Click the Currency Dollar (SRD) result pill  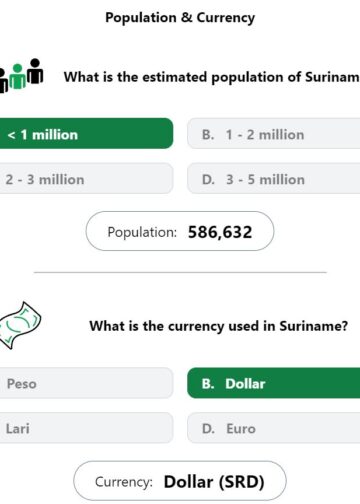point(180,481)
